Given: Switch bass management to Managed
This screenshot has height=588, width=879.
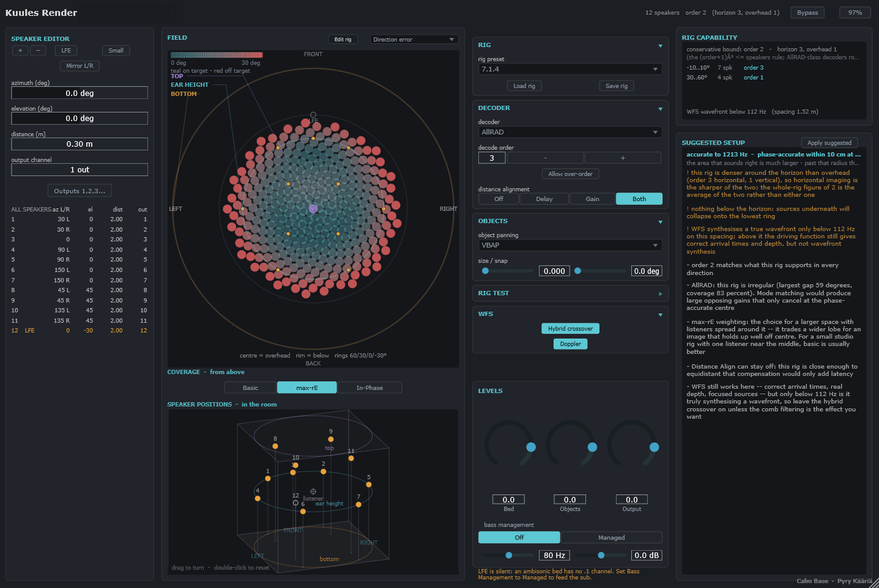Looking at the screenshot, I should pyautogui.click(x=611, y=537).
